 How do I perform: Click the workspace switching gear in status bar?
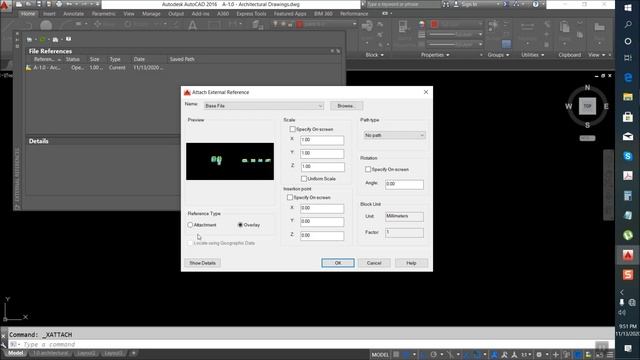coord(539,355)
